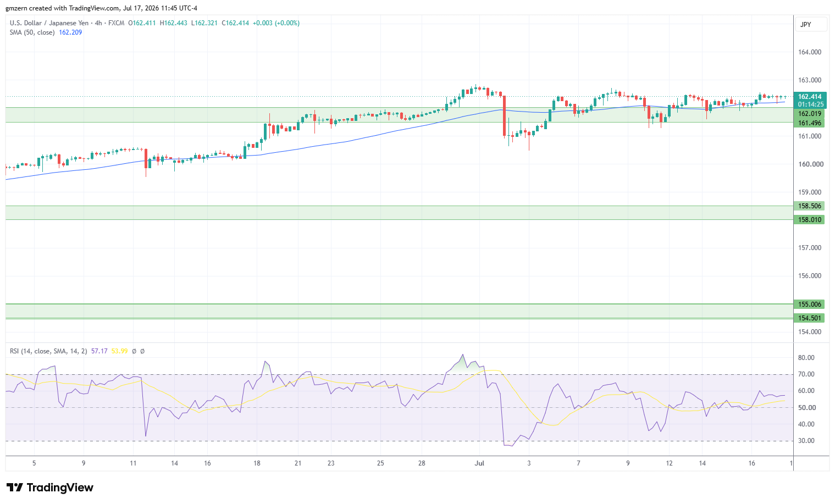Viewport: 835px width, 504px height.
Task: Click the 28 label on the date axis
Action: (x=422, y=463)
